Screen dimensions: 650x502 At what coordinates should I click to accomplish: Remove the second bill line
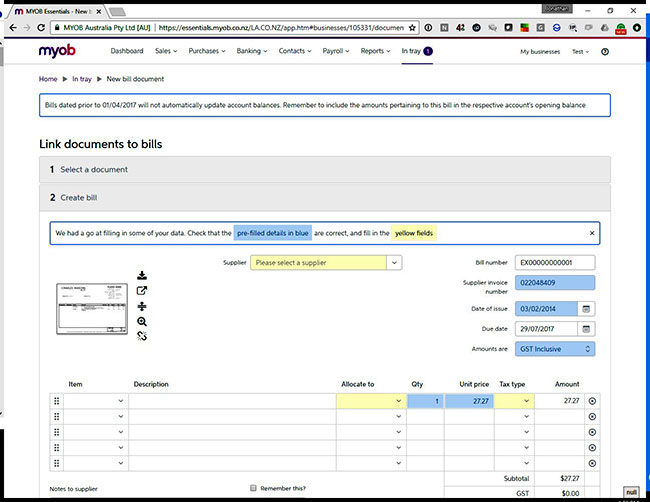click(x=592, y=417)
